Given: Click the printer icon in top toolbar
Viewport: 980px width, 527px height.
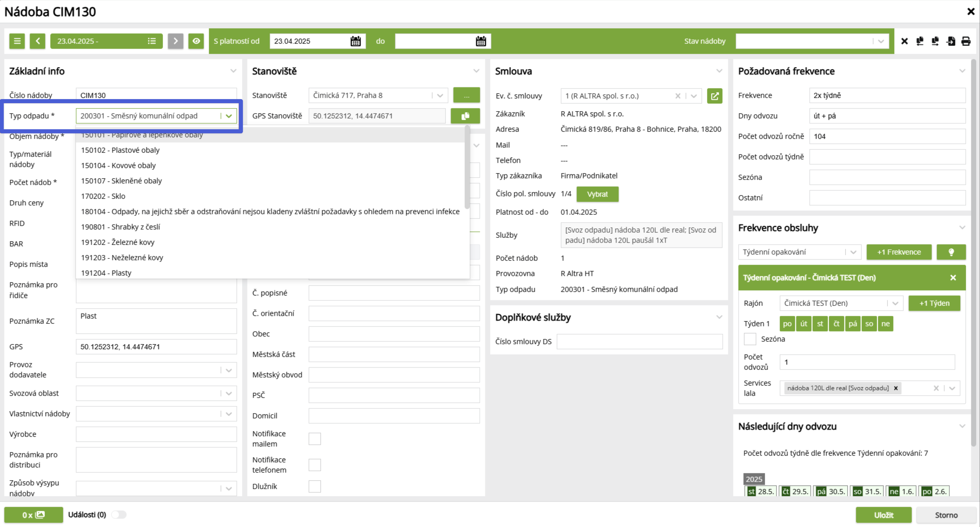Looking at the screenshot, I should tap(965, 41).
